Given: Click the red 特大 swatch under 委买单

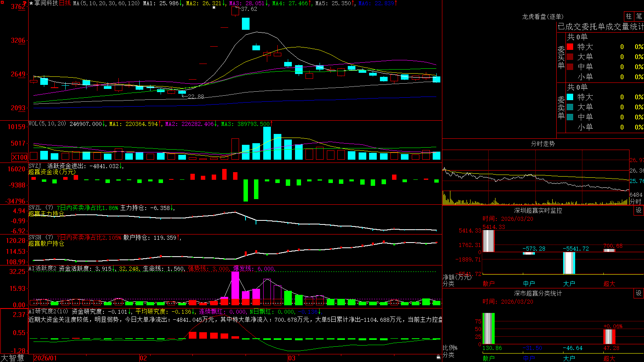Looking at the screenshot, I should pos(570,47).
